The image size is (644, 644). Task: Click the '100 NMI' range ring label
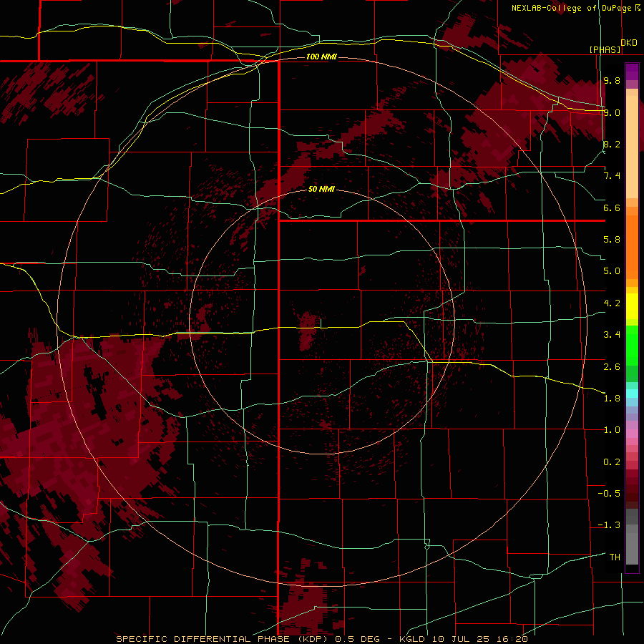(321, 57)
